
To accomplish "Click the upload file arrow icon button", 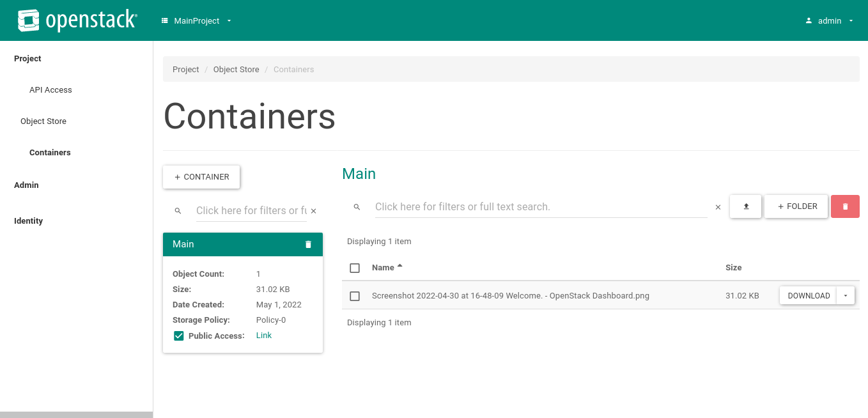I will pyautogui.click(x=746, y=206).
